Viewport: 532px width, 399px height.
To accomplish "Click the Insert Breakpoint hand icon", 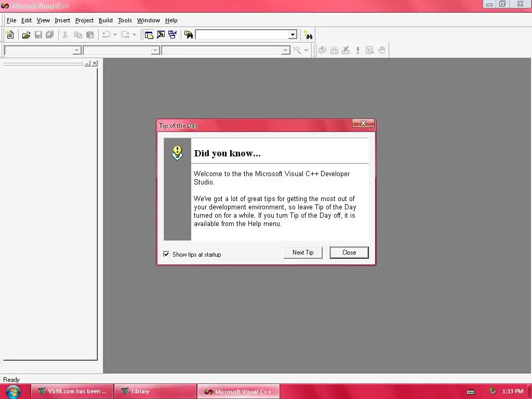I will [382, 50].
